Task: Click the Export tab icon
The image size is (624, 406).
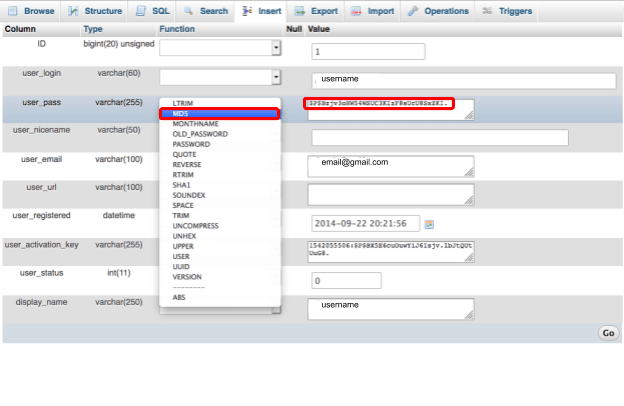Action: click(299, 11)
